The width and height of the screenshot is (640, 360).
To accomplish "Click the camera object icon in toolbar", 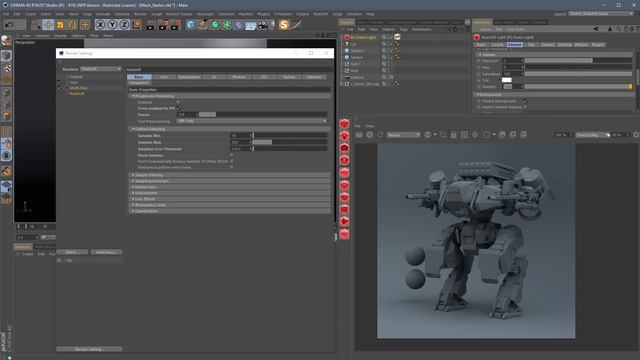I will pos(263,25).
